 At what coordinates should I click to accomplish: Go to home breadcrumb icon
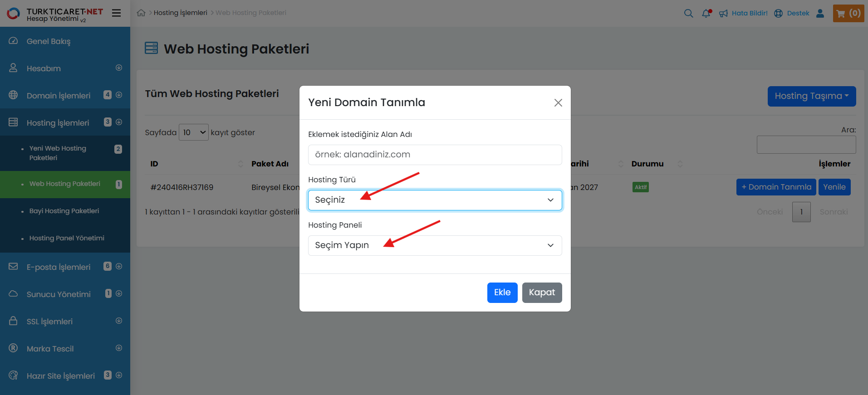pos(141,13)
